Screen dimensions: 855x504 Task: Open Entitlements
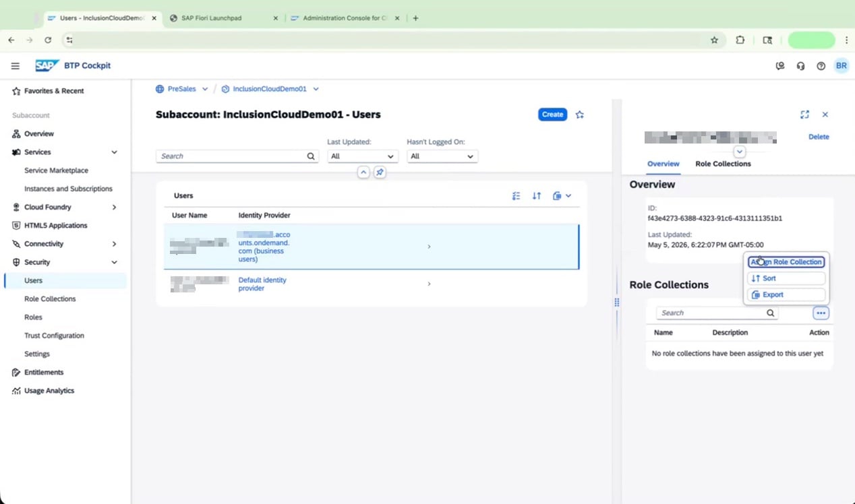pos(44,373)
